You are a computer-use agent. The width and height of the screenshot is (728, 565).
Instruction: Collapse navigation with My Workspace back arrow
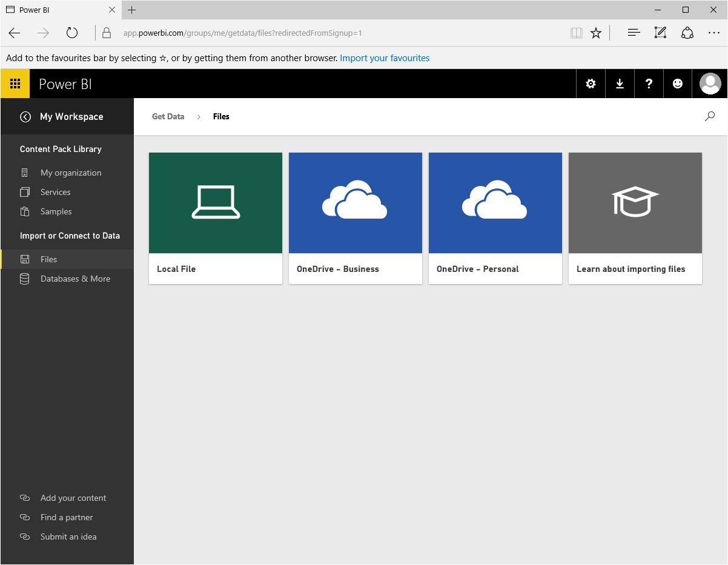tap(25, 117)
